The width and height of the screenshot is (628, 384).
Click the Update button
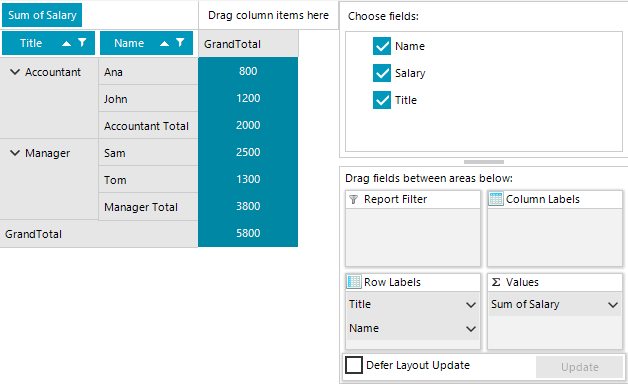(580, 367)
